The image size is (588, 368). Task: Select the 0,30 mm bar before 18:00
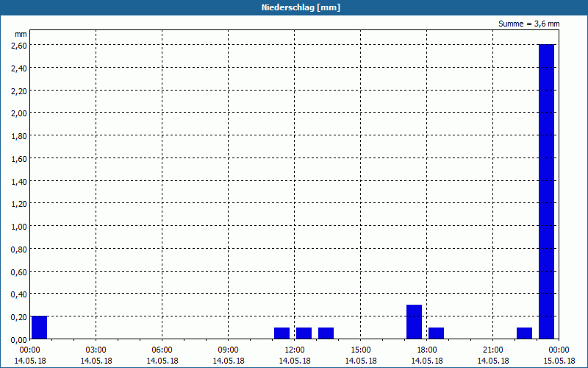click(414, 322)
